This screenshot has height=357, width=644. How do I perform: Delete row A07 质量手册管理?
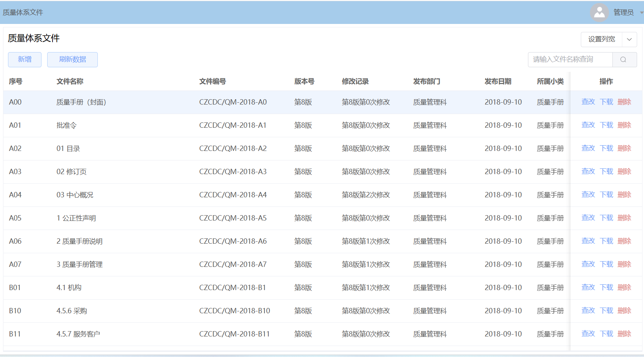(624, 264)
